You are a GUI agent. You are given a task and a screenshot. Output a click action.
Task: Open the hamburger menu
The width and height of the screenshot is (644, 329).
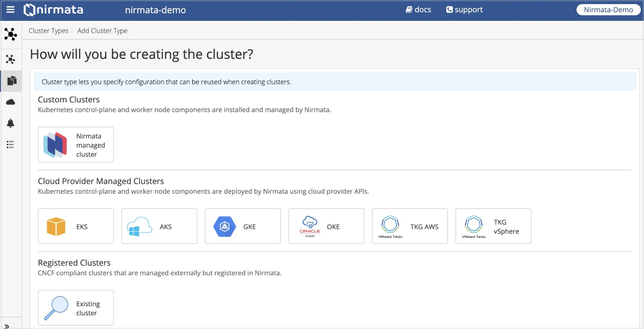point(10,9)
